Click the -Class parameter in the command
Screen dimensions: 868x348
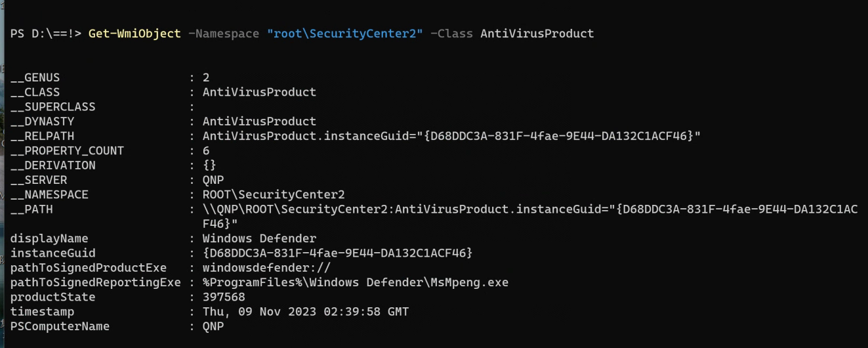point(451,33)
